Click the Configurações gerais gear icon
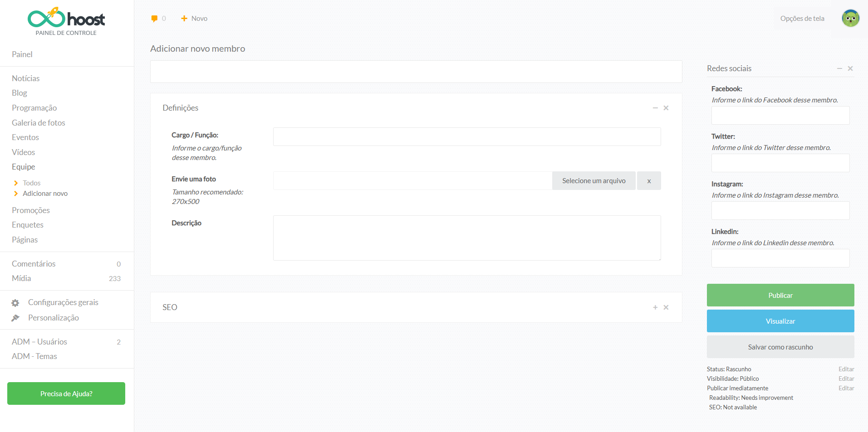 coord(15,303)
